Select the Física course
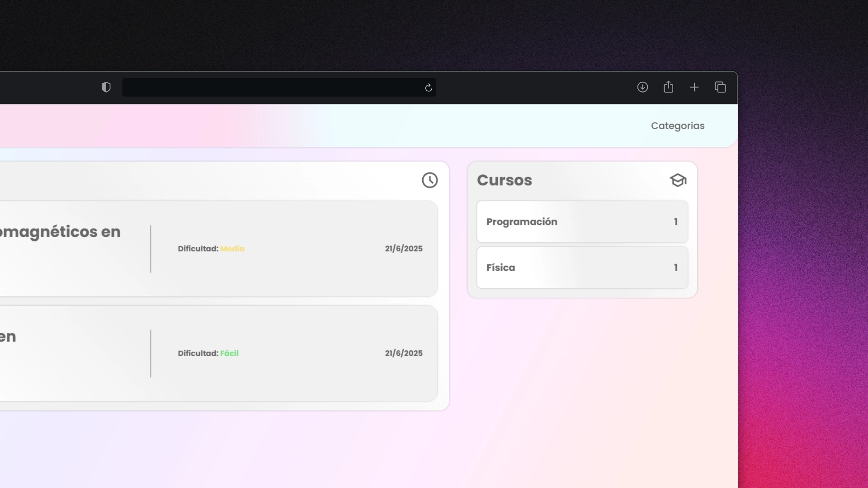The image size is (868, 488). pos(500,267)
